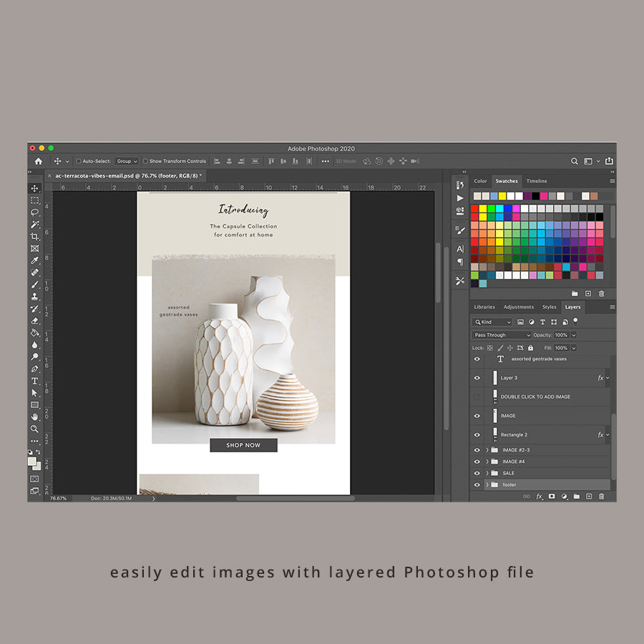Viewport: 644px width, 644px height.
Task: Click the delete layer trash icon
Action: coord(601,496)
